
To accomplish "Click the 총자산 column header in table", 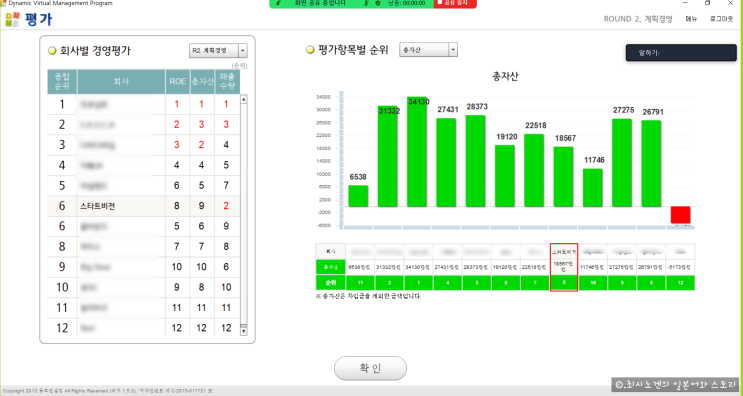I will point(202,82).
